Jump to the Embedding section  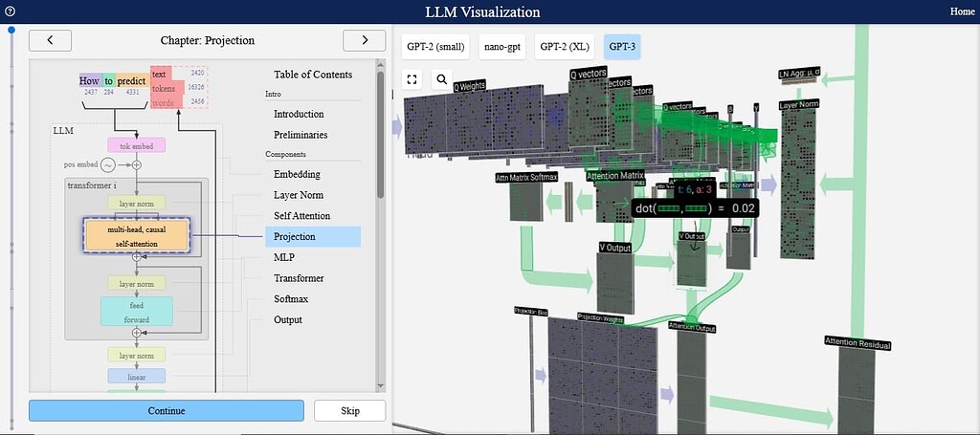tap(297, 174)
